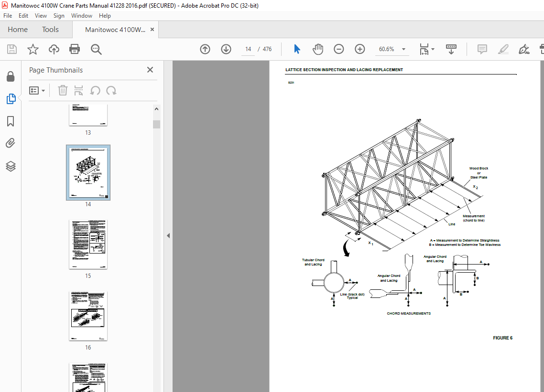This screenshot has width=544, height=392.
Task: Activate the Selection arrow tool
Action: pos(297,49)
